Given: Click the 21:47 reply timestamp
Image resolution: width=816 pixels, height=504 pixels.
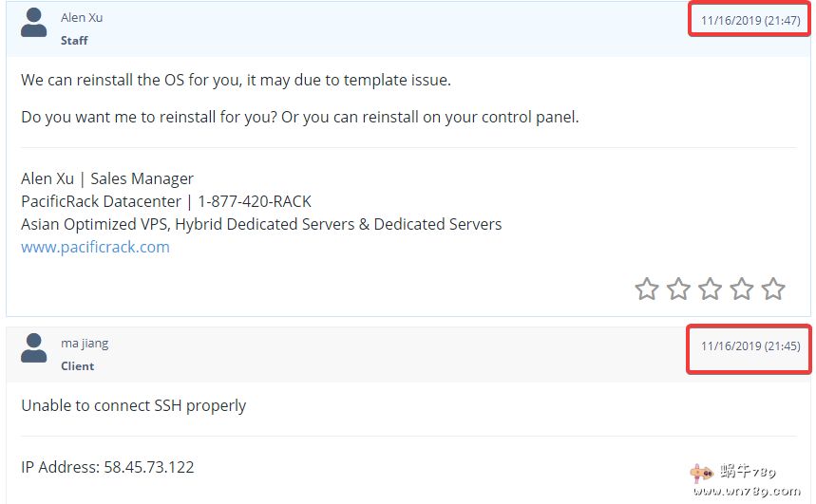Looking at the screenshot, I should (750, 21).
